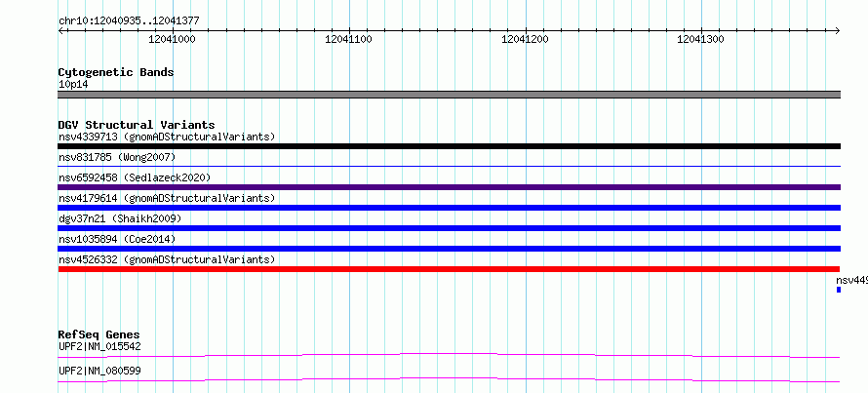
Task: Click the 12041200 ruler tick label
Action: 525,39
